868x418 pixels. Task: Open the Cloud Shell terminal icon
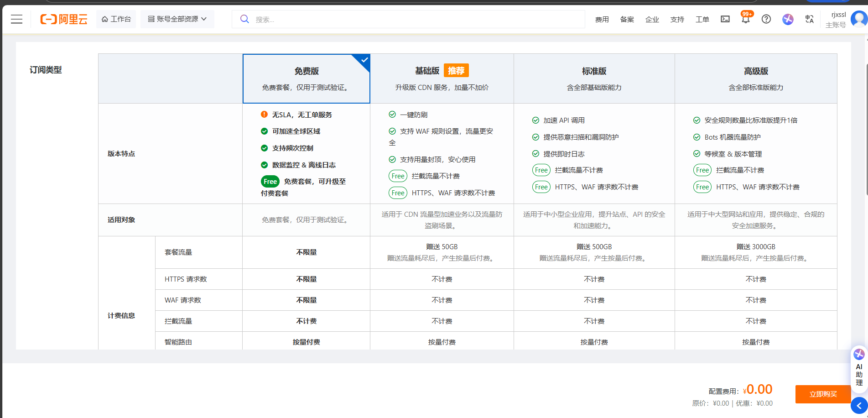pyautogui.click(x=725, y=19)
